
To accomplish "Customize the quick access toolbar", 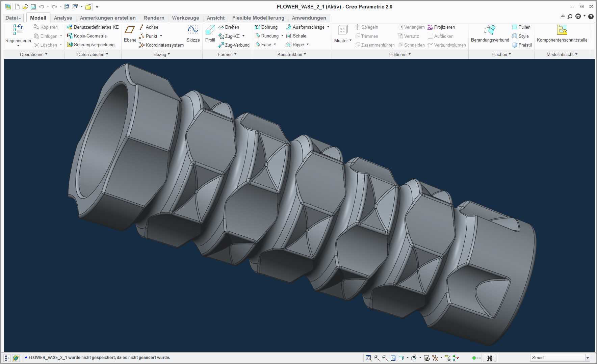I will tap(97, 7).
